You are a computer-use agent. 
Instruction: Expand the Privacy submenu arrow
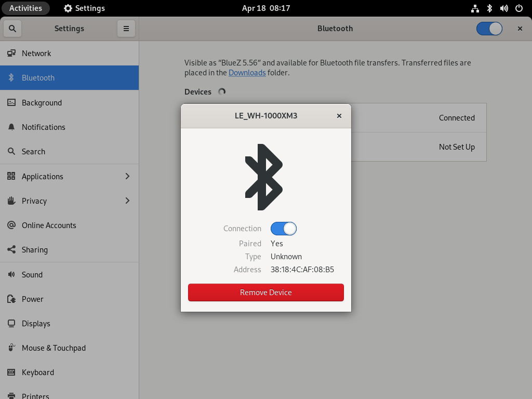coord(127,201)
